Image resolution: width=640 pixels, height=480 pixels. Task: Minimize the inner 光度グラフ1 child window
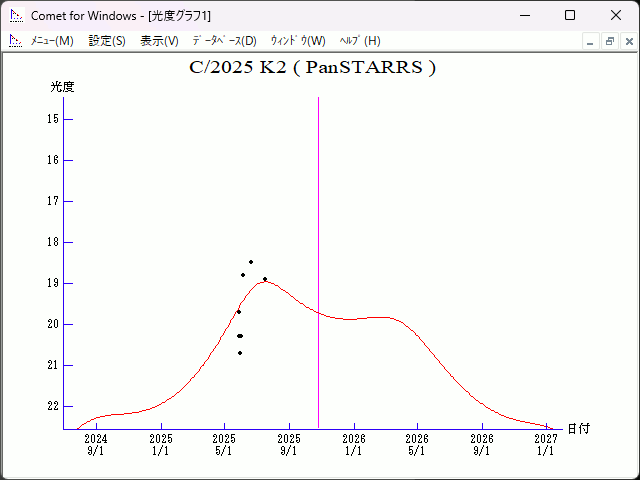[x=591, y=41]
